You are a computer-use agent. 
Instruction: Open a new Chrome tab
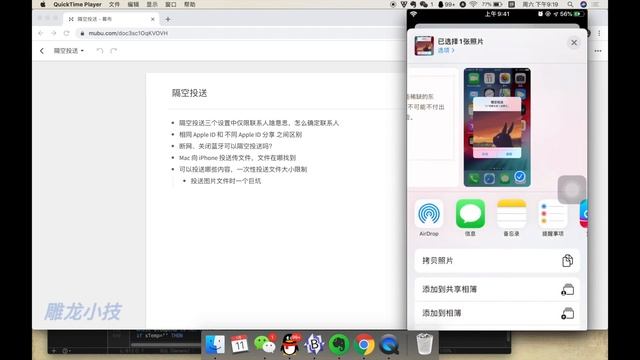(x=168, y=19)
